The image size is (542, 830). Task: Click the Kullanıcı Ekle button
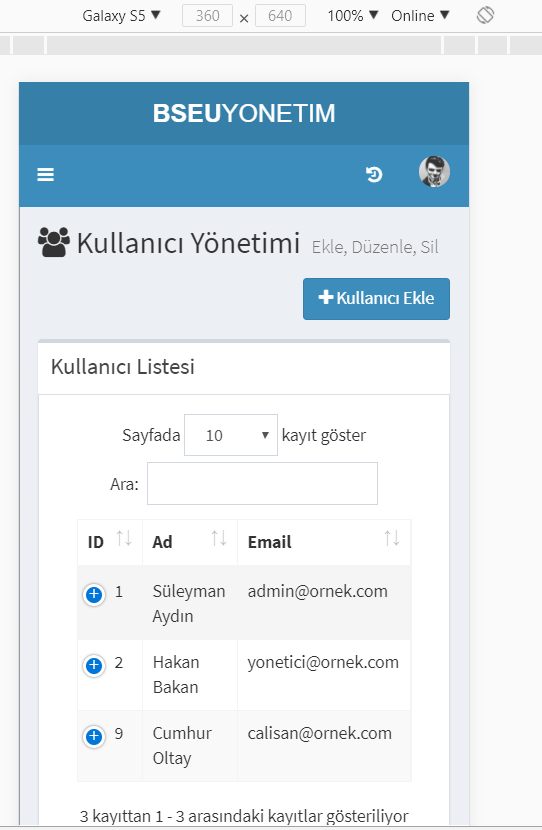pos(376,299)
